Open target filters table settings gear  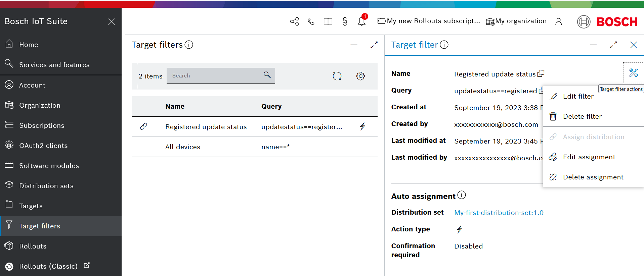tap(360, 76)
